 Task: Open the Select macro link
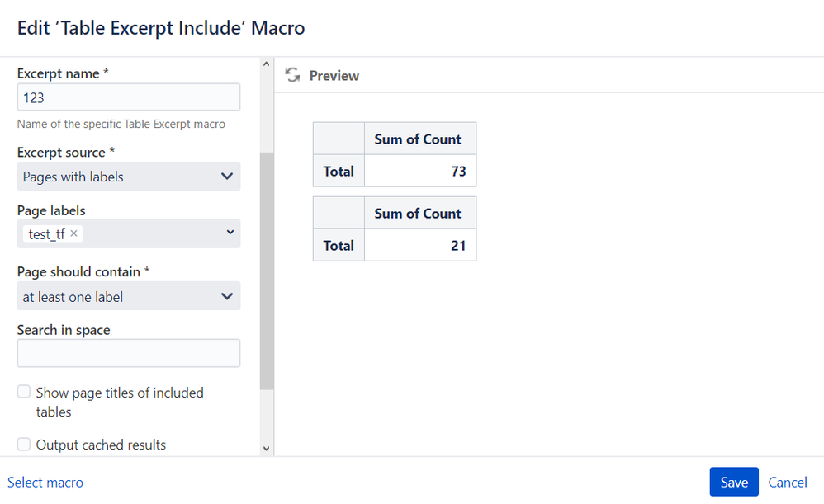pos(45,482)
